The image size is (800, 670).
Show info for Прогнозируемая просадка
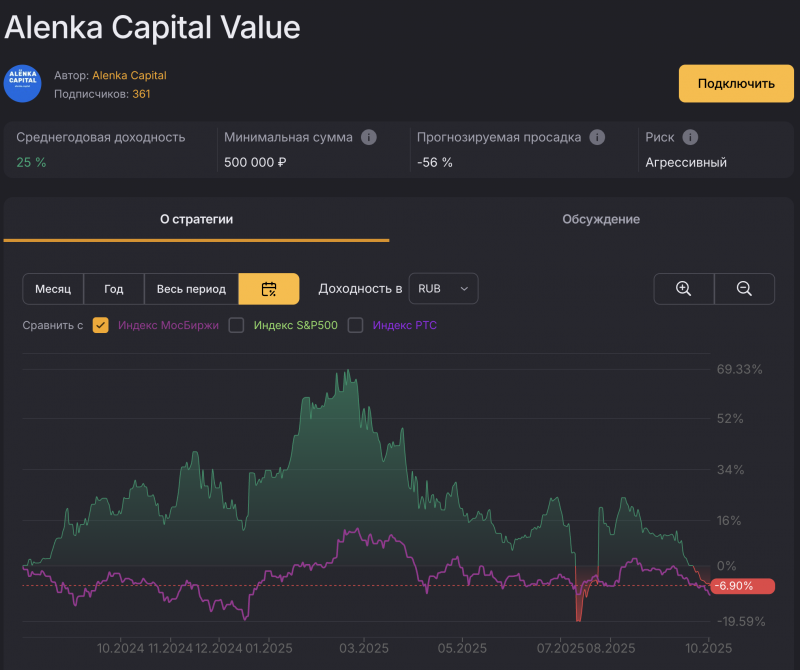click(597, 137)
